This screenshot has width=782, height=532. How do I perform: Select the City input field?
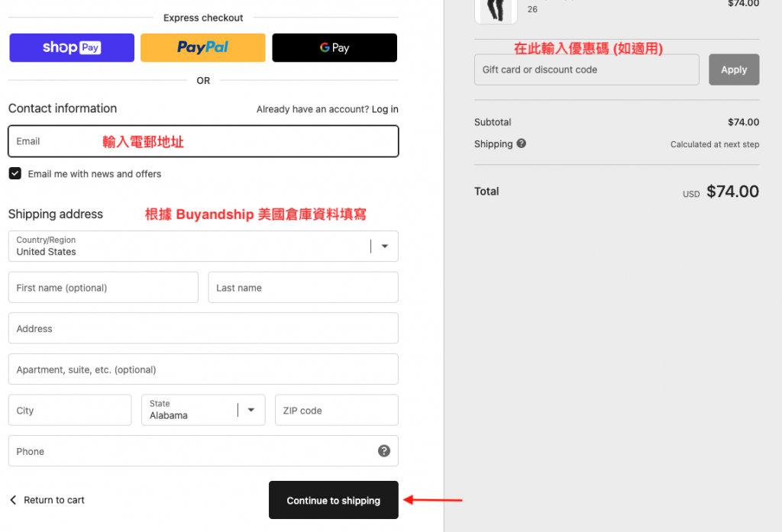(x=69, y=410)
